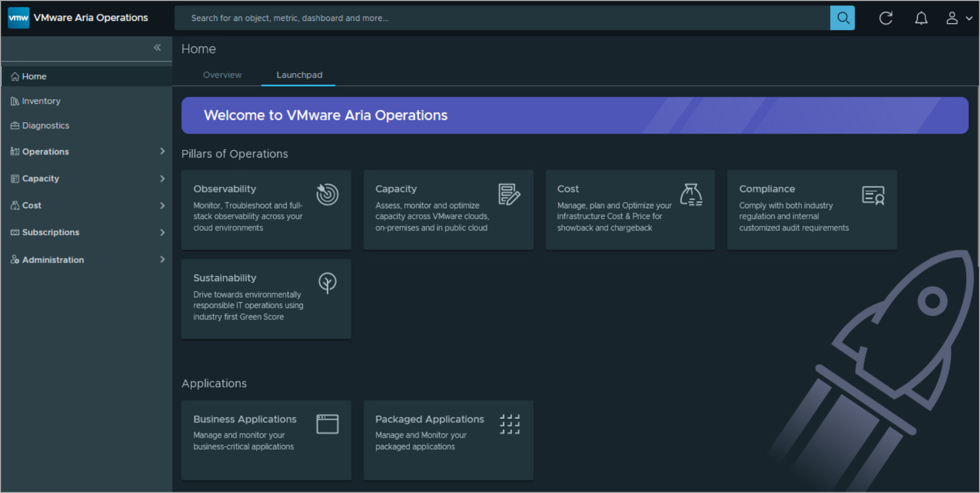980x493 pixels.
Task: Click the Packaged Applications grid icon
Action: [510, 424]
